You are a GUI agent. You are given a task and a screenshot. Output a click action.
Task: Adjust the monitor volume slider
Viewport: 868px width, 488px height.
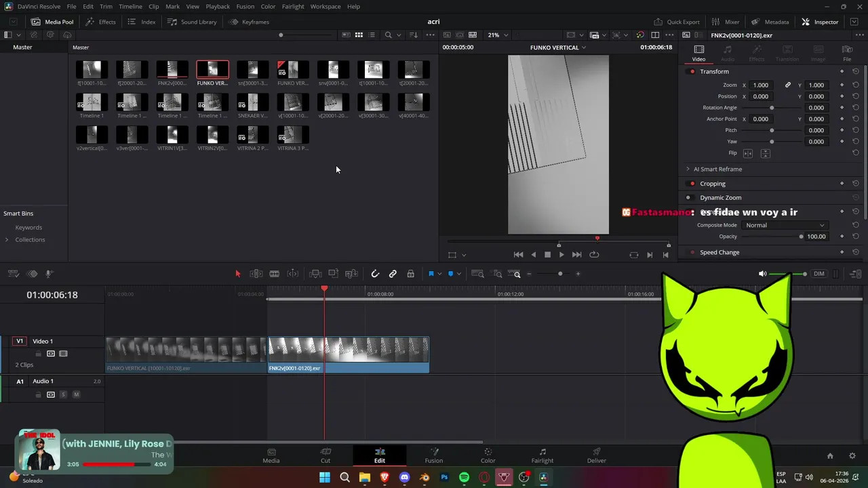pos(788,274)
